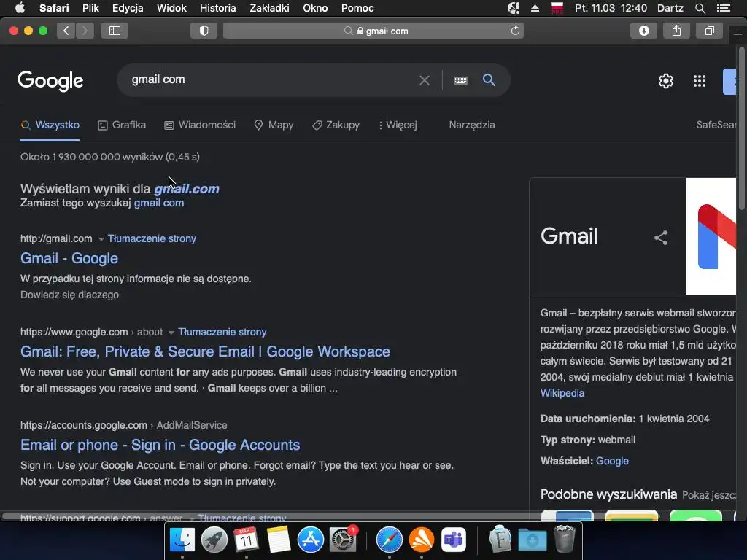Open the Downloads folder in the Dock
Viewport: 747px width, 560px height.
[532, 540]
